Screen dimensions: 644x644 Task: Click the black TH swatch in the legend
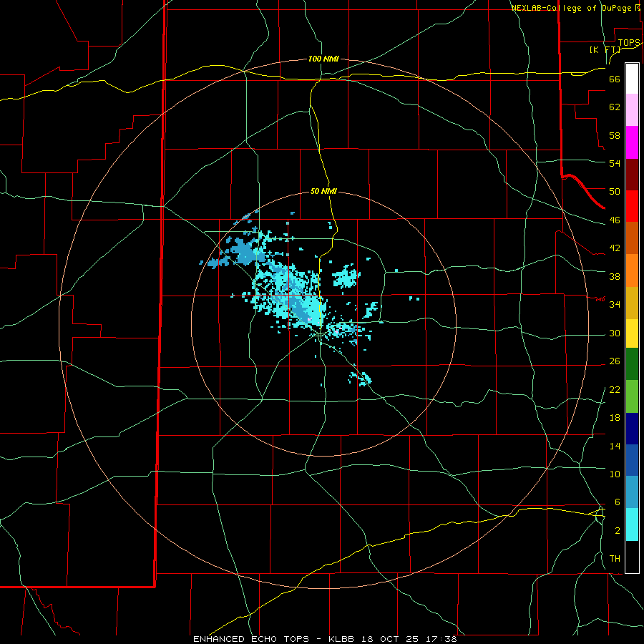[632, 557]
